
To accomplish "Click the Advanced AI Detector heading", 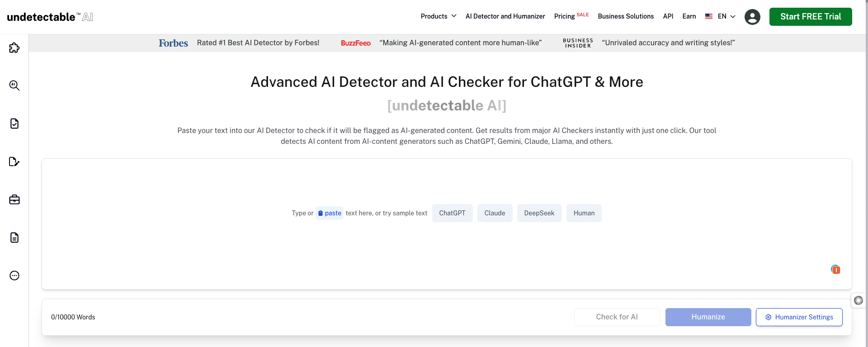I will 447,82.
